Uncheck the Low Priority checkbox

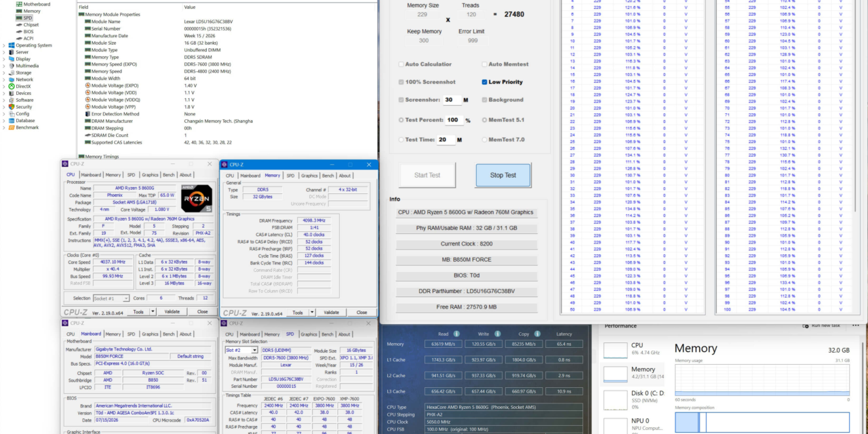coord(485,82)
